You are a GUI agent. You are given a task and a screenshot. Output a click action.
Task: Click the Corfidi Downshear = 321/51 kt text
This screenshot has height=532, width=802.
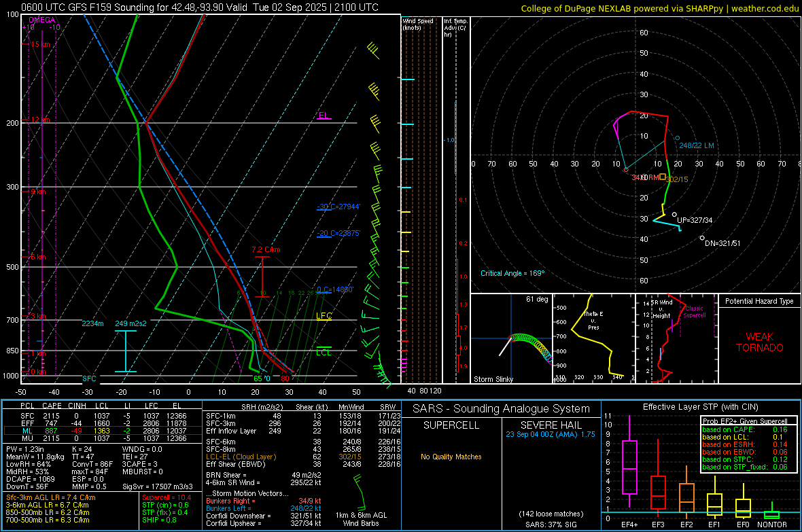(263, 516)
